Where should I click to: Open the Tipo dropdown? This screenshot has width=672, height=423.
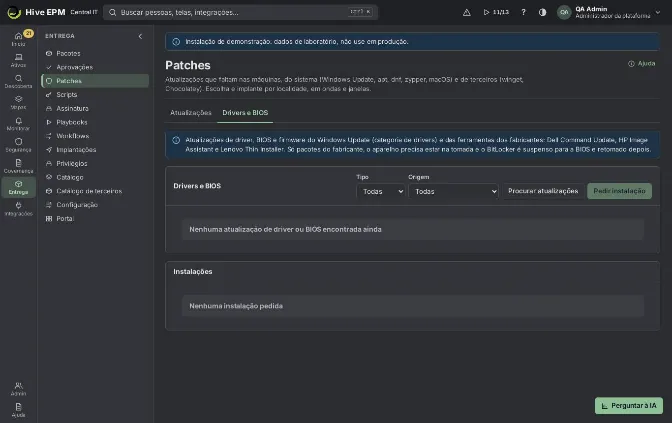click(381, 191)
